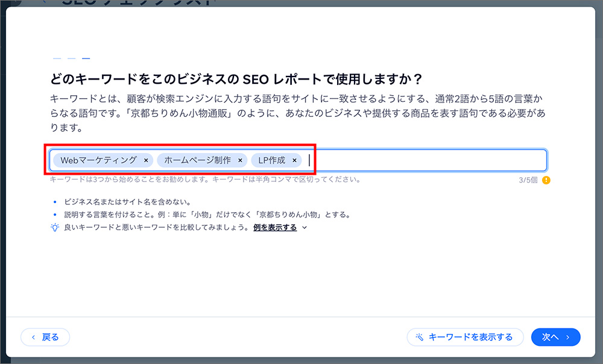Click the lightbulb tip icon
This screenshot has width=603, height=364.
click(x=55, y=227)
